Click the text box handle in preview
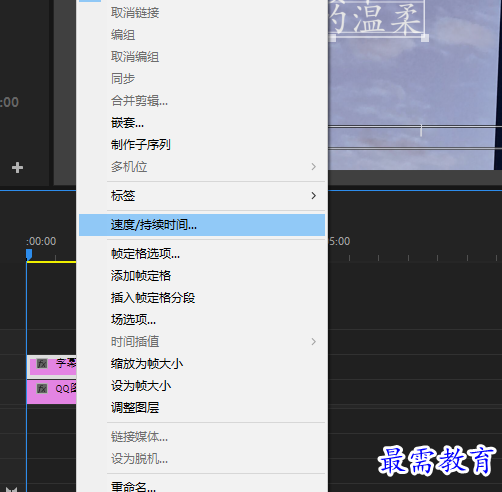The image size is (502, 492). pyautogui.click(x=425, y=38)
